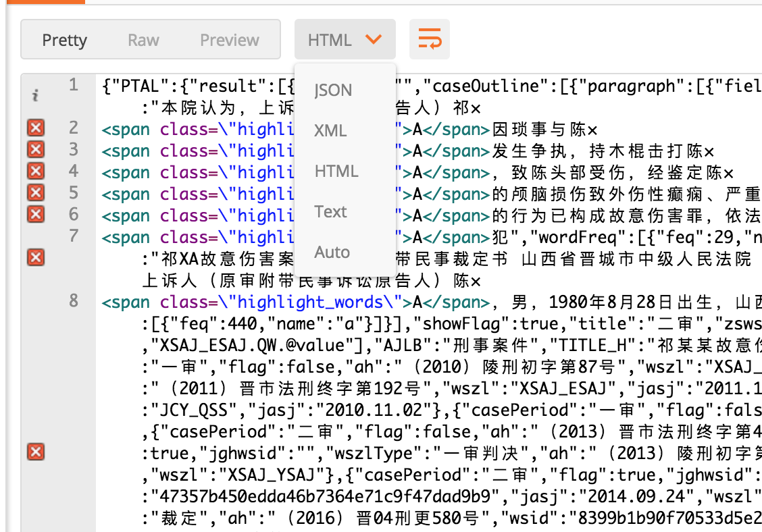
Task: Select JSON as the response format
Action: (332, 90)
